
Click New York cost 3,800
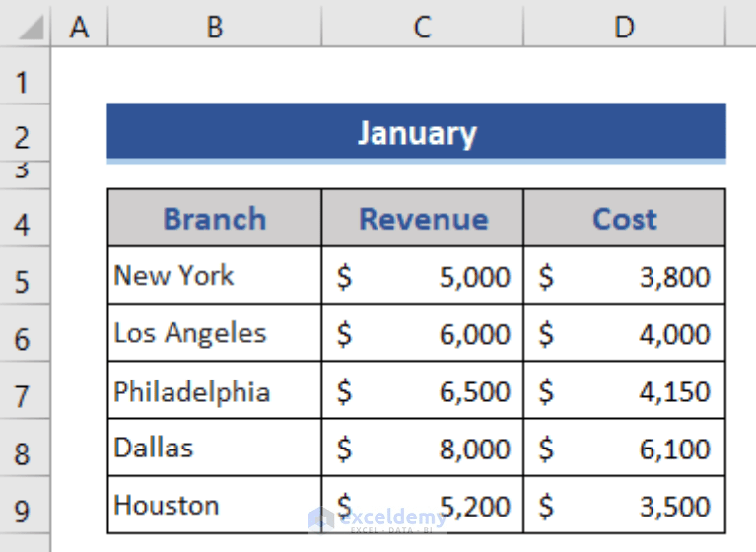click(x=624, y=275)
